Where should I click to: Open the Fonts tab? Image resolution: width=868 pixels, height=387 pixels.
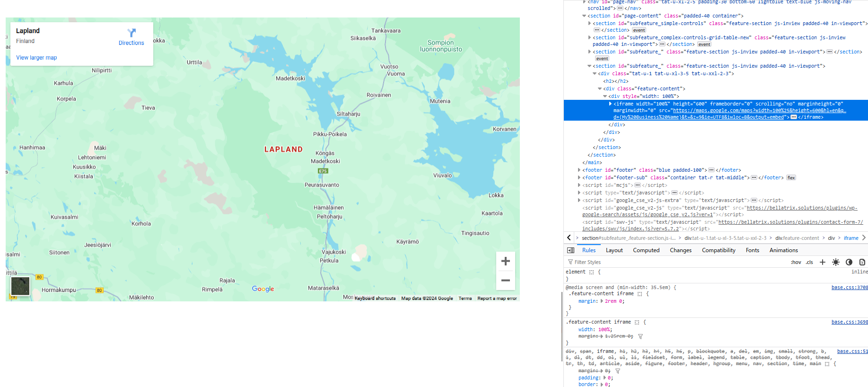click(753, 250)
